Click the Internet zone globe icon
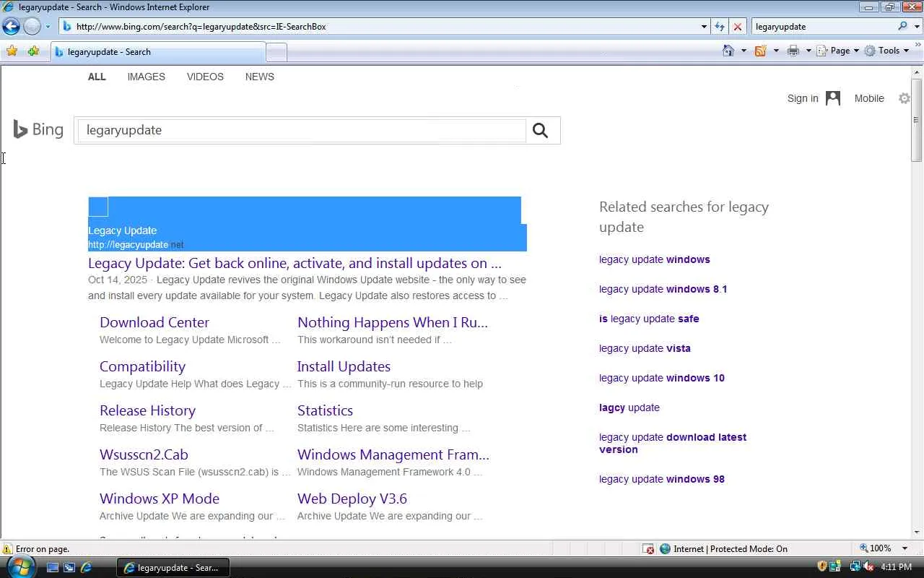The image size is (924, 578). (x=666, y=549)
